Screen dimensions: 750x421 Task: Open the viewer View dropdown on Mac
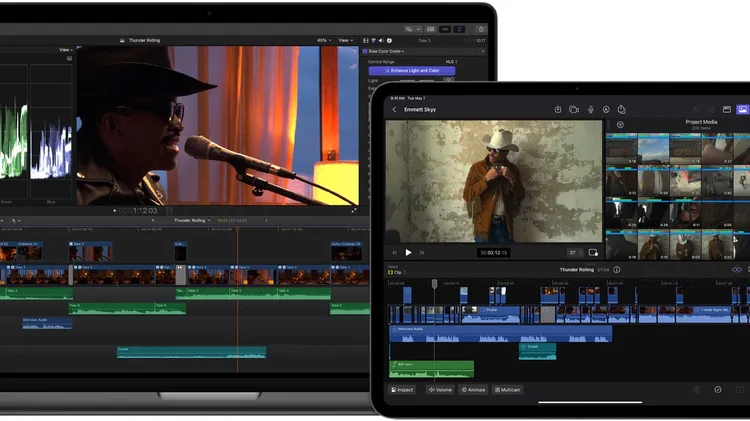pyautogui.click(x=345, y=41)
